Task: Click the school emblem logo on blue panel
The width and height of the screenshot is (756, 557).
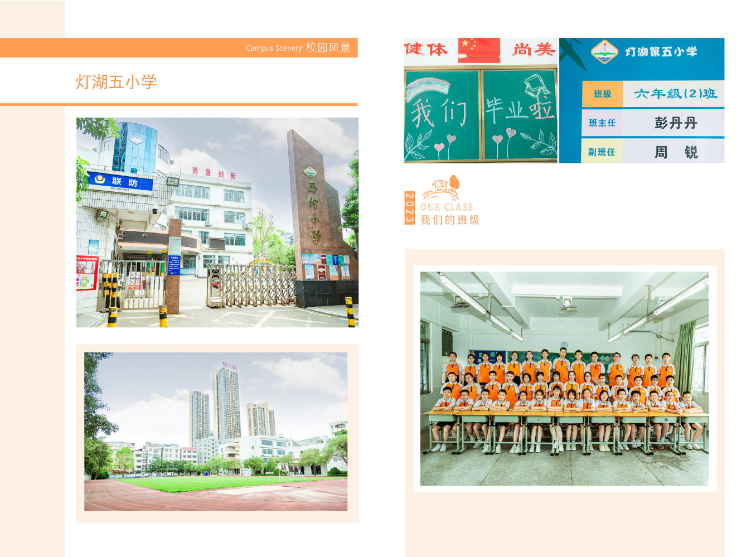Action: pyautogui.click(x=604, y=52)
